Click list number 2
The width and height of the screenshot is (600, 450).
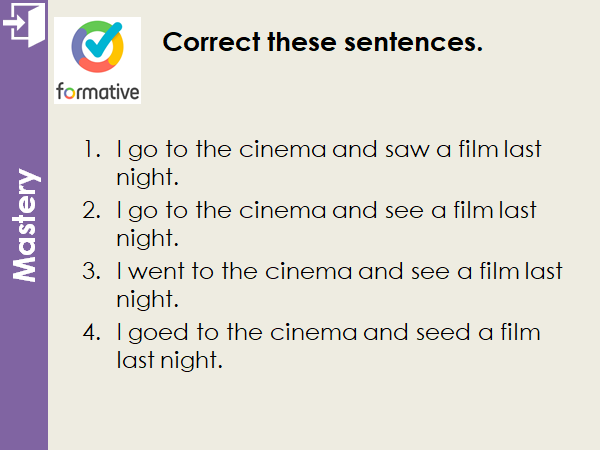(x=92, y=211)
